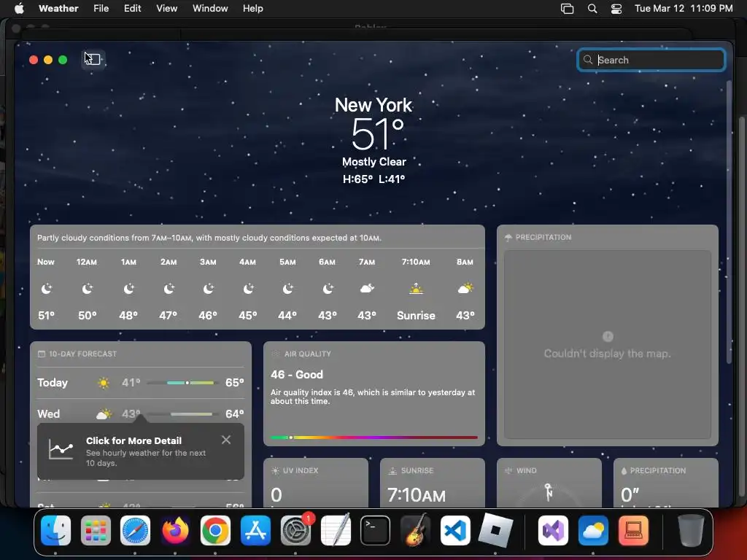Select the 12AM moon icon

[88, 289]
